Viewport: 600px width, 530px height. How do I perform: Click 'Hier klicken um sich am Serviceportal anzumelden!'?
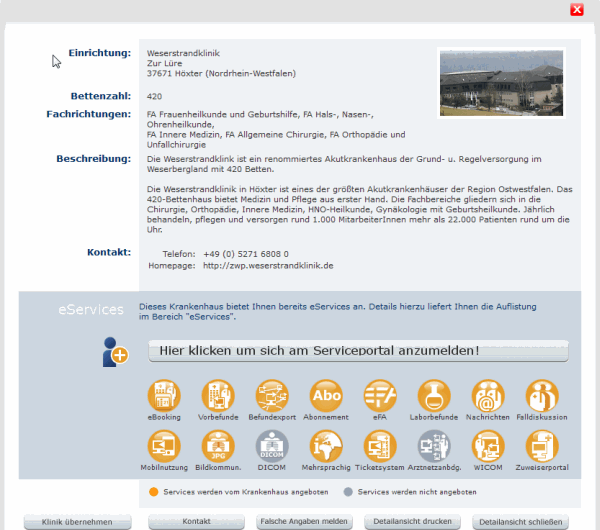pyautogui.click(x=358, y=351)
